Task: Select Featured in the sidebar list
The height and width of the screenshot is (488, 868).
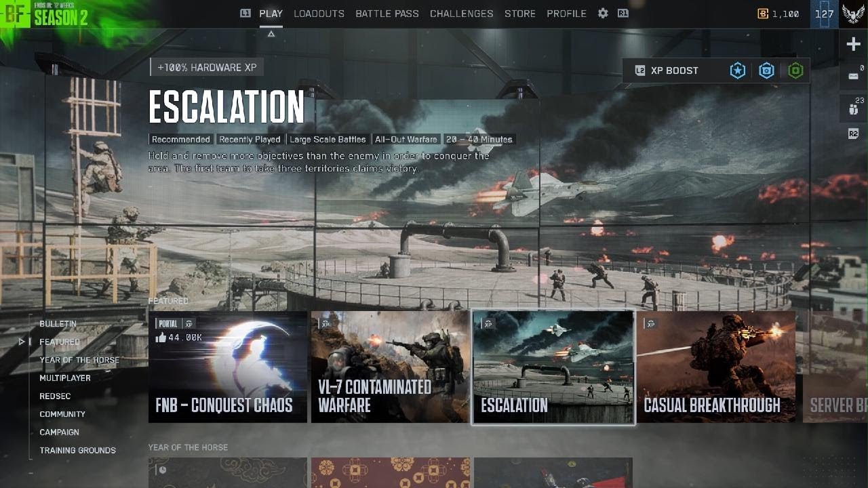Action: pos(60,342)
